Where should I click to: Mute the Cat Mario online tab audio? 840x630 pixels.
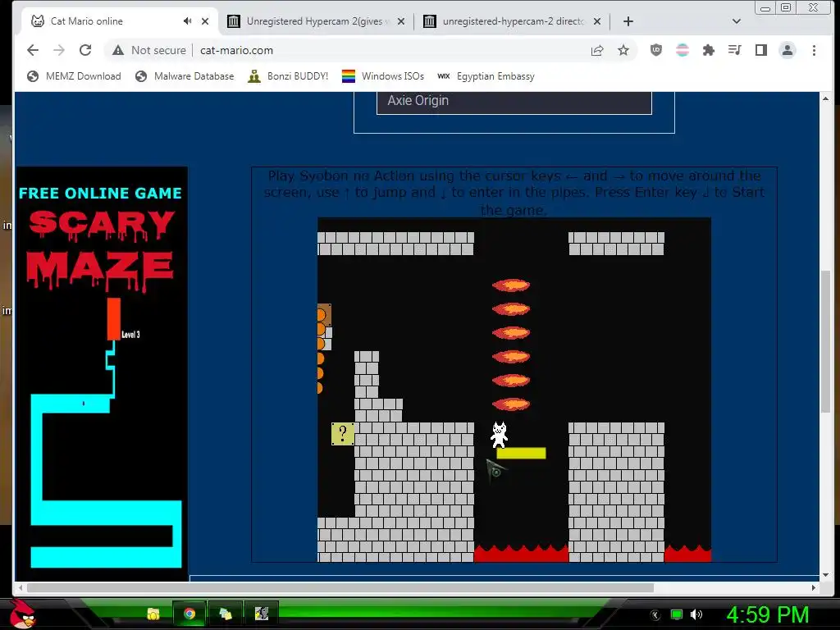pos(187,21)
